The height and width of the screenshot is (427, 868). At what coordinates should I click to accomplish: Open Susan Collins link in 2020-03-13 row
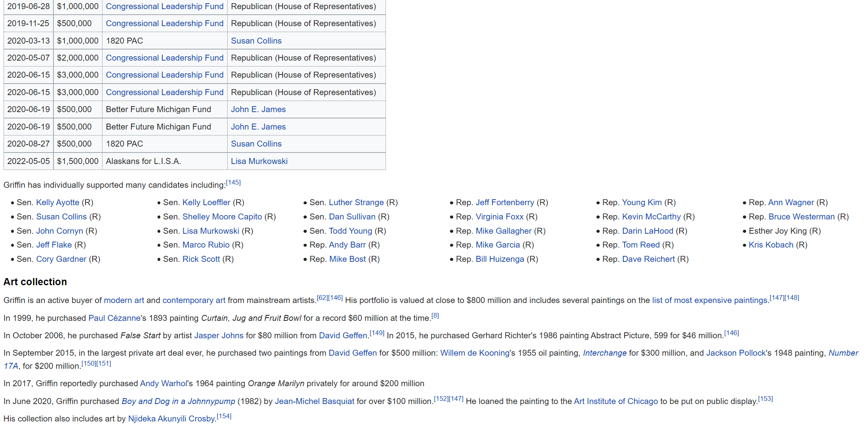(x=256, y=41)
